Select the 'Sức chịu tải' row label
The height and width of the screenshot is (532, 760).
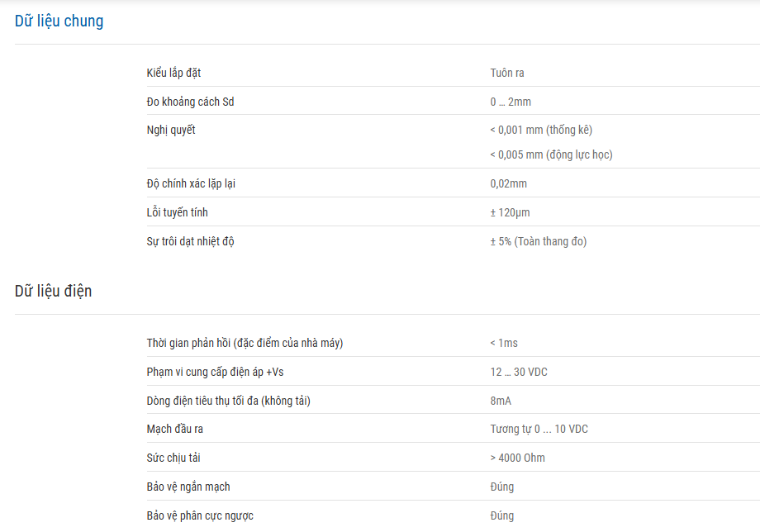pos(173,458)
